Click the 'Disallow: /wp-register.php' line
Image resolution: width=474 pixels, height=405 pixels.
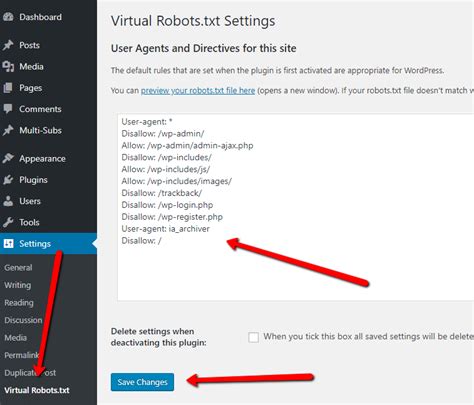[x=172, y=217]
